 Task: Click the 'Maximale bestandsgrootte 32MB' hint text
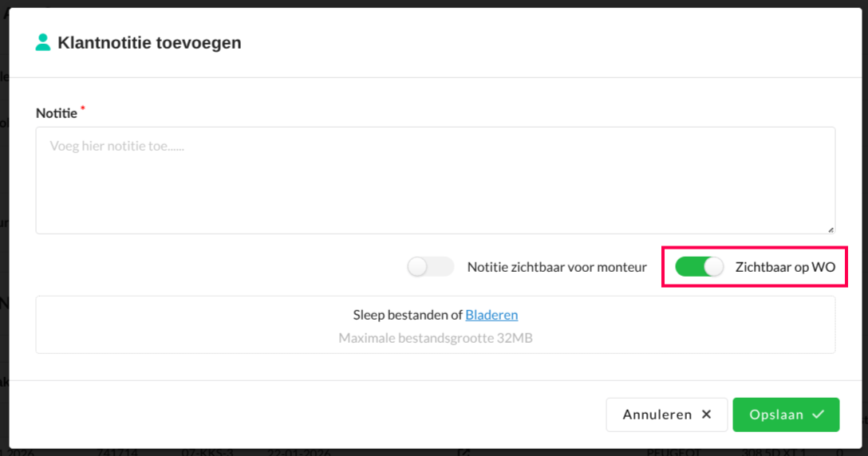tap(435, 338)
